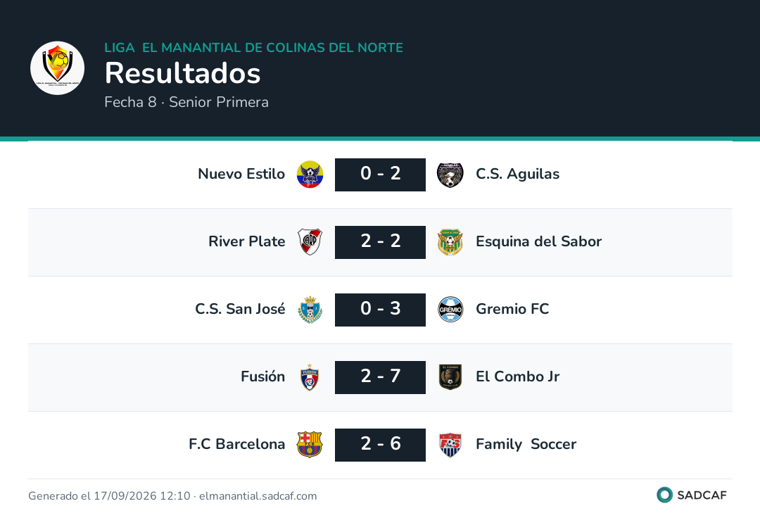Click the C.S. San José team badge
This screenshot has height=532, width=760.
[x=310, y=310]
